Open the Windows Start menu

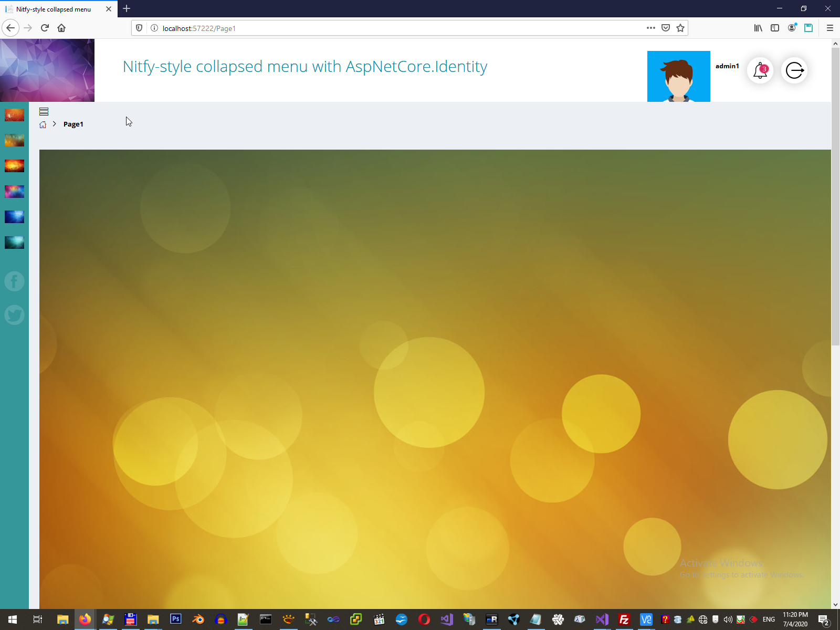click(13, 619)
